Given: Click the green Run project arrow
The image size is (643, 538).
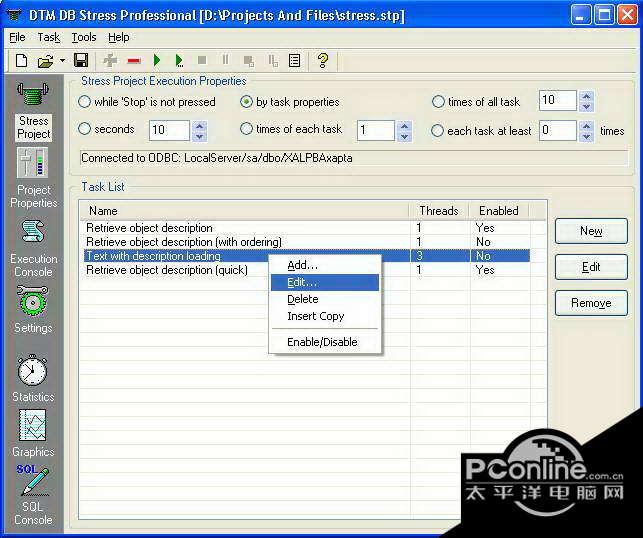Looking at the screenshot, I should pos(157,61).
